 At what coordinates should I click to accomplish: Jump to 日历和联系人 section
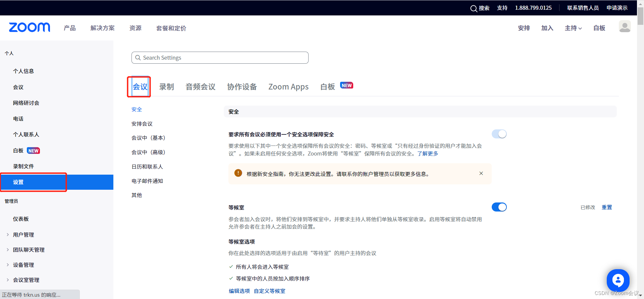point(147,167)
